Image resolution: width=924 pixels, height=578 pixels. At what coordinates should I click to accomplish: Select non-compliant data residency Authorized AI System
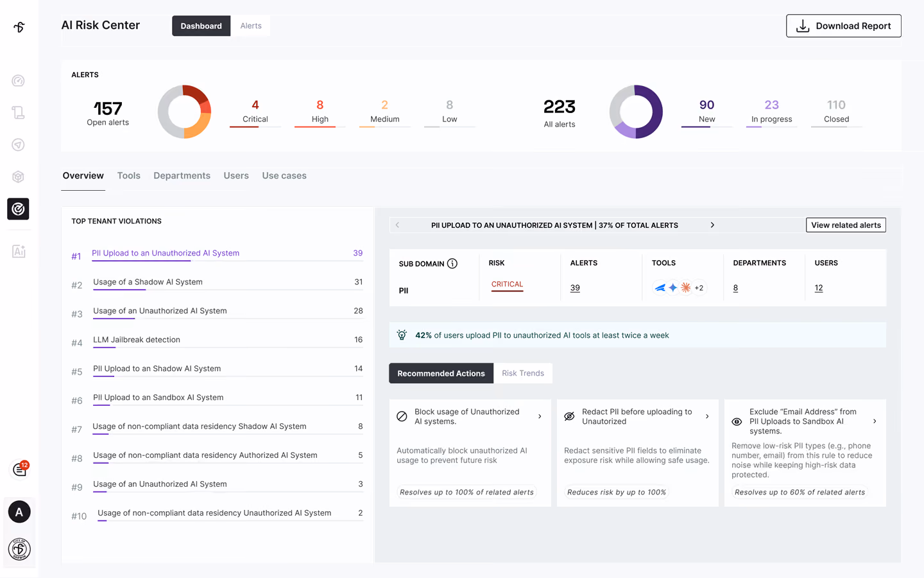tap(217, 457)
